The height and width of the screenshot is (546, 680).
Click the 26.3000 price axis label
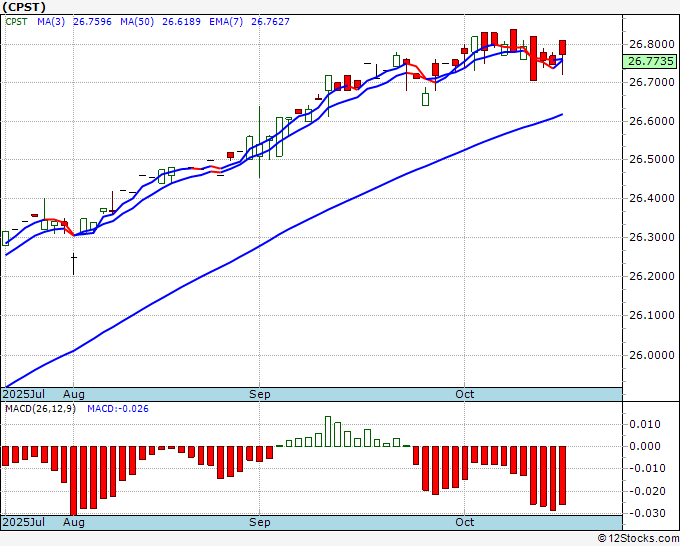pos(652,237)
